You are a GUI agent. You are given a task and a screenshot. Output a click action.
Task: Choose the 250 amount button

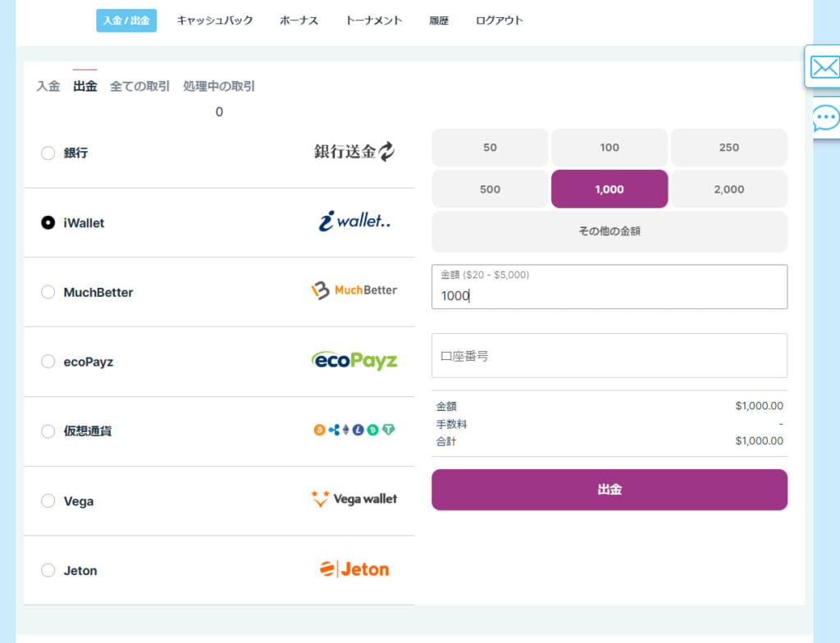coord(729,148)
